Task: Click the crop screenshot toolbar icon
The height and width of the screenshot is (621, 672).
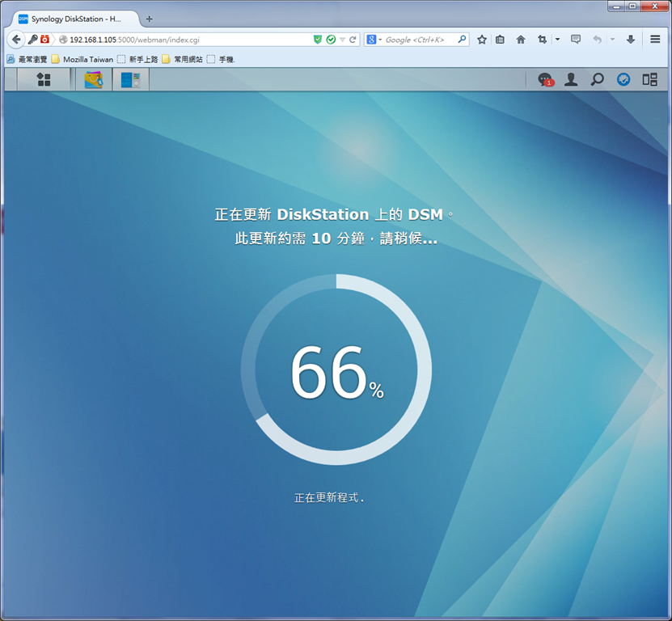Action: tap(542, 40)
